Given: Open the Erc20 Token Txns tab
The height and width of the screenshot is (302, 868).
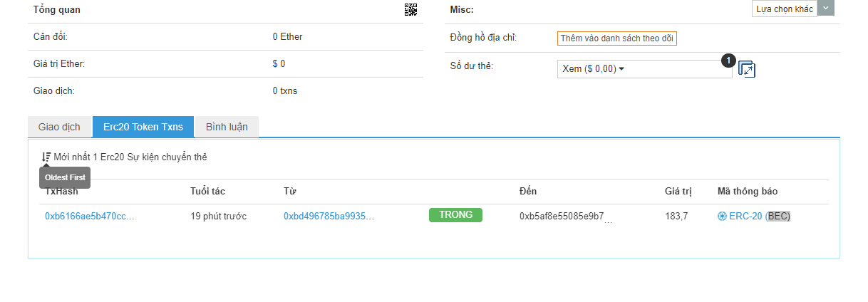Looking at the screenshot, I should pyautogui.click(x=143, y=127).
